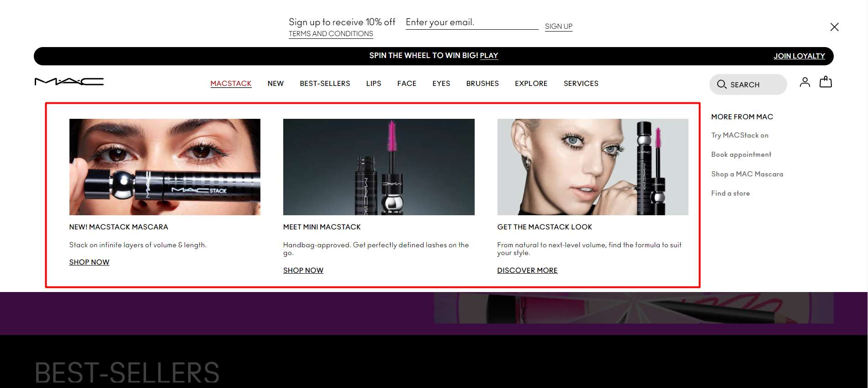Open the Best-Sellers menu
The width and height of the screenshot is (868, 388).
tap(325, 84)
